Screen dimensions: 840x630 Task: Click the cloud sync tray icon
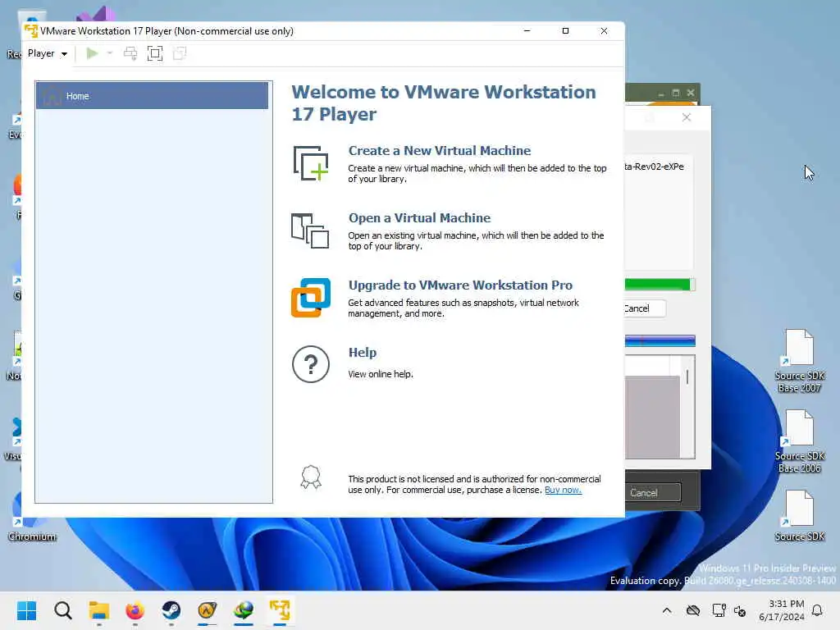693,610
